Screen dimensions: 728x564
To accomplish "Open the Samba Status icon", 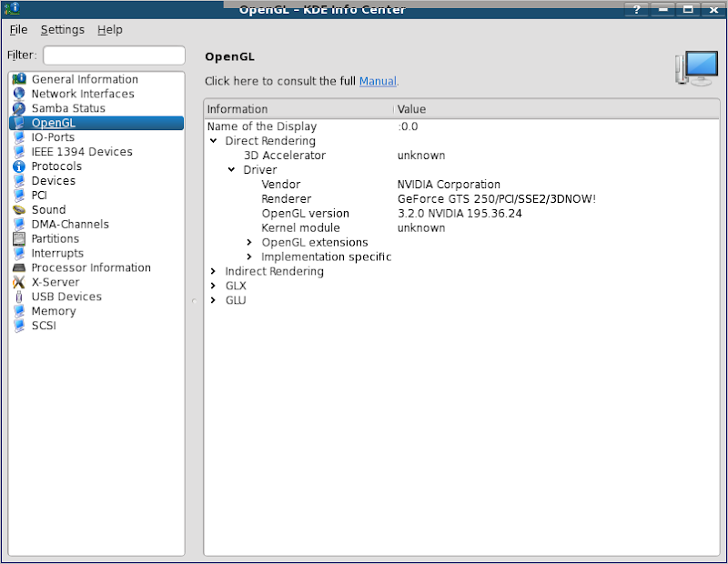I will tap(19, 108).
